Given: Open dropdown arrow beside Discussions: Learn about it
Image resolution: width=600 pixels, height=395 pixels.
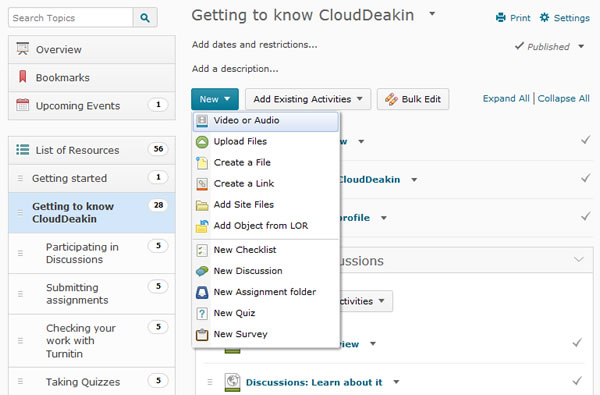Looking at the screenshot, I should coord(396,382).
